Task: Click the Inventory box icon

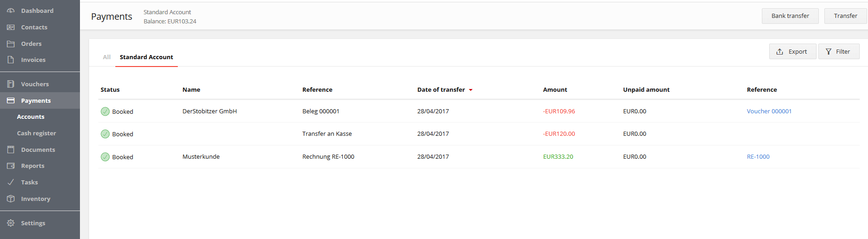Action: [11, 199]
